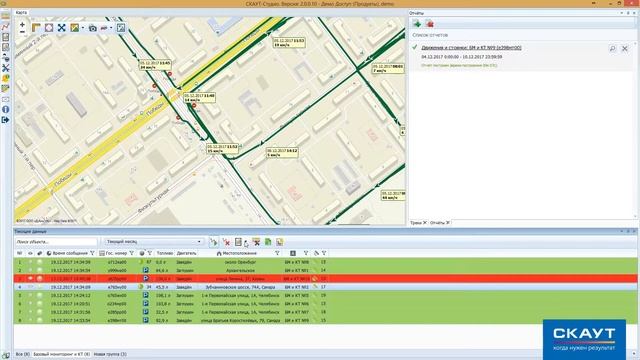Toggle eye visibility for table row 4
640x360 pixels.
pyautogui.click(x=31, y=287)
